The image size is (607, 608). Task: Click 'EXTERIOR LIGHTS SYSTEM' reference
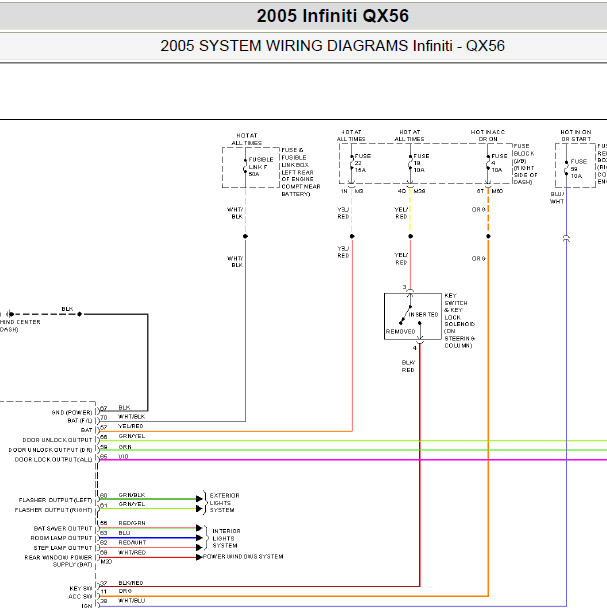pos(224,503)
